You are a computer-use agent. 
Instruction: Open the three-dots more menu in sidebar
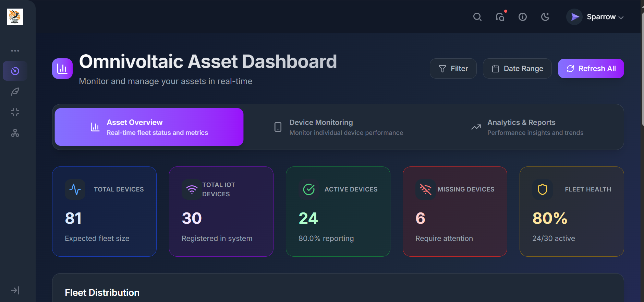tap(15, 51)
